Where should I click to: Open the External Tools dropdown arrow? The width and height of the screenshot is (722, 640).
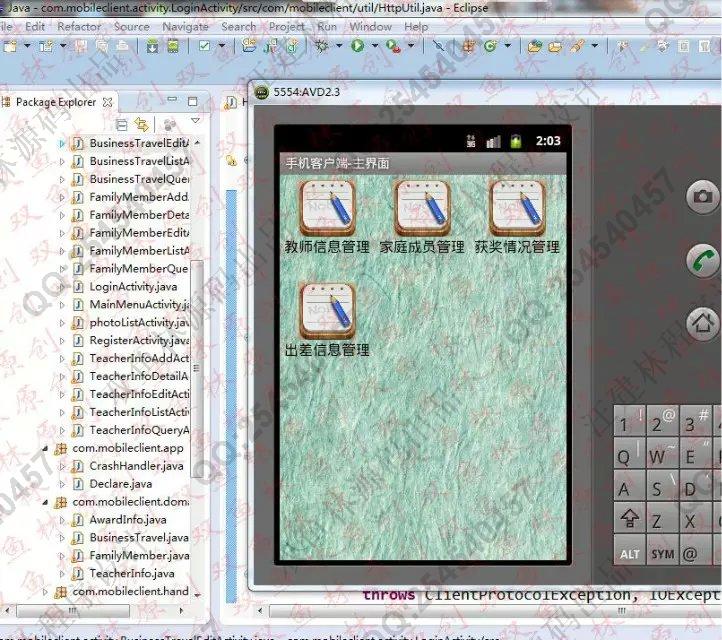[x=411, y=46]
